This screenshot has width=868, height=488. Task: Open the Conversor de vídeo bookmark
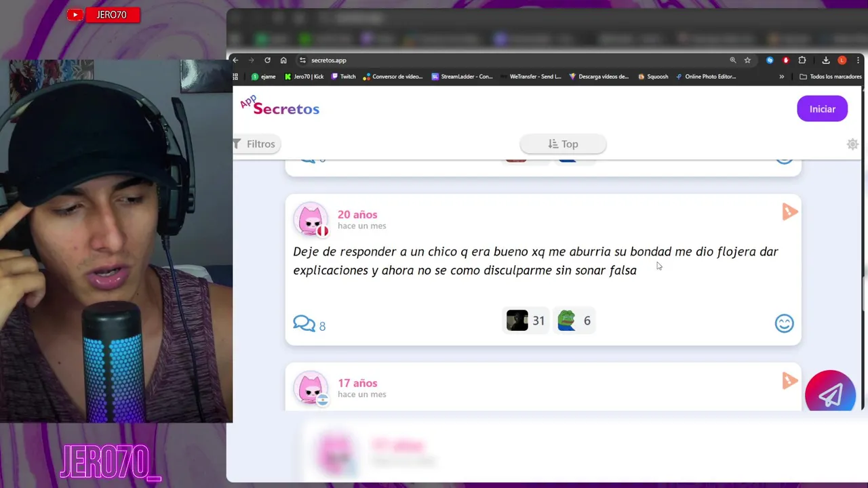tap(393, 77)
